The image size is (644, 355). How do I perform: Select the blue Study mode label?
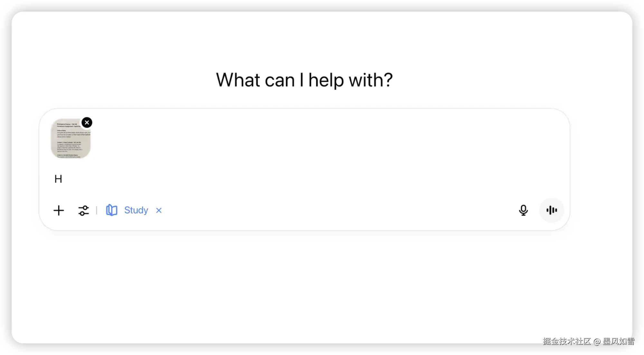point(136,210)
